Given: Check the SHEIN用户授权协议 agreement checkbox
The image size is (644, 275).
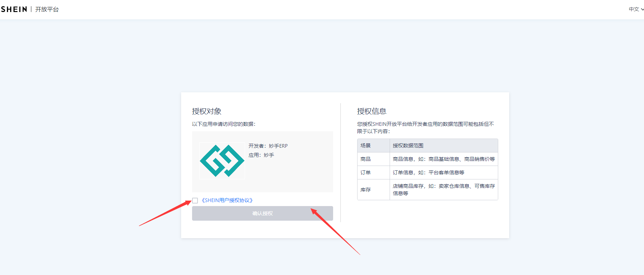Looking at the screenshot, I should tap(195, 201).
